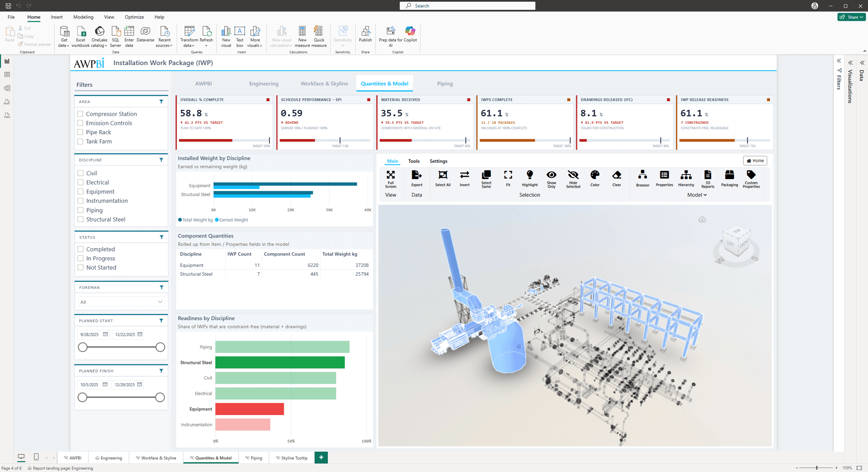868x472 pixels.
Task: Check the Completed status filter
Action: pyautogui.click(x=80, y=249)
